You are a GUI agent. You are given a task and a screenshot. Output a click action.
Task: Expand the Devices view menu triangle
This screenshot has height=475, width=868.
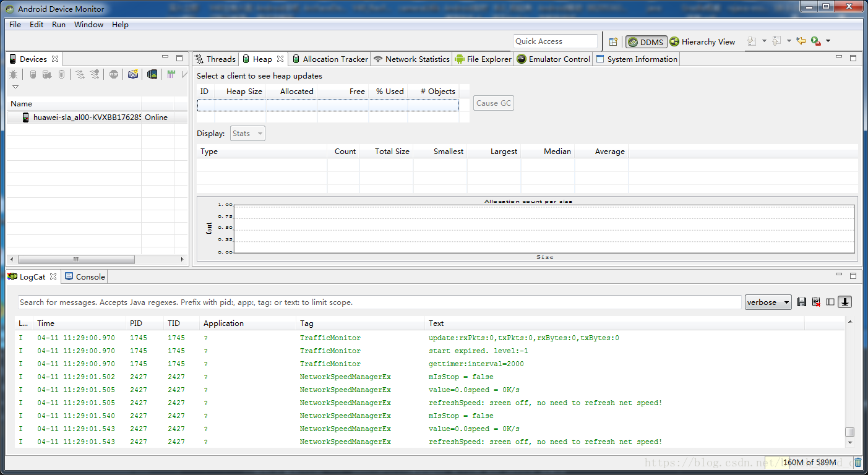(15, 87)
